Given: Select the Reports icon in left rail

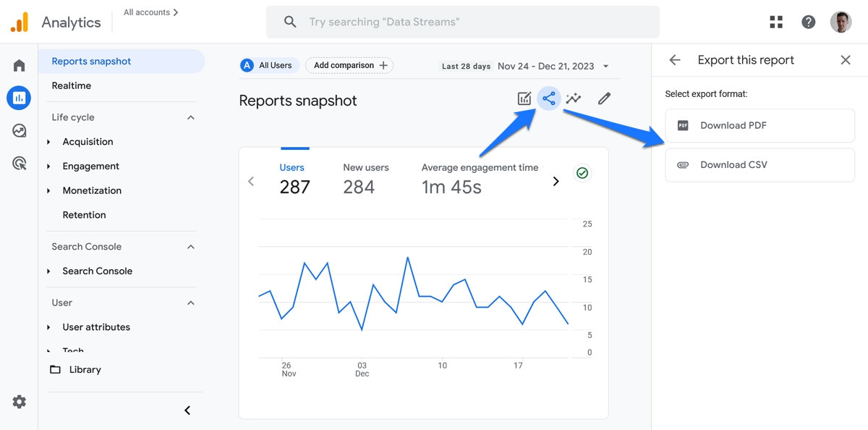Looking at the screenshot, I should [x=19, y=98].
